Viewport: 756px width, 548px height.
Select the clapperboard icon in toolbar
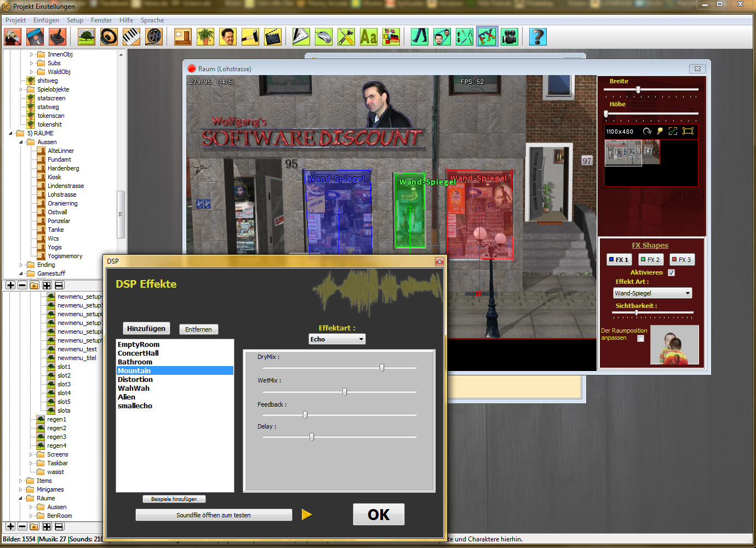point(272,37)
